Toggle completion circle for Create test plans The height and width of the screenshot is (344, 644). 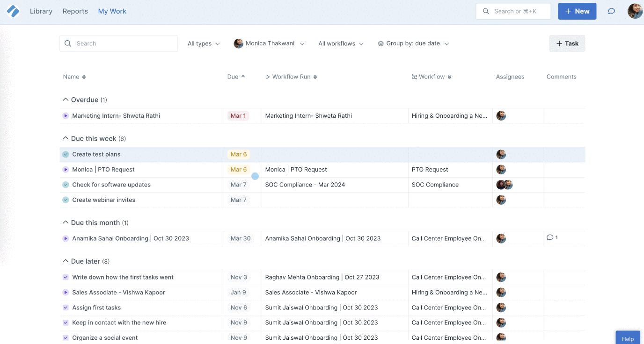66,154
